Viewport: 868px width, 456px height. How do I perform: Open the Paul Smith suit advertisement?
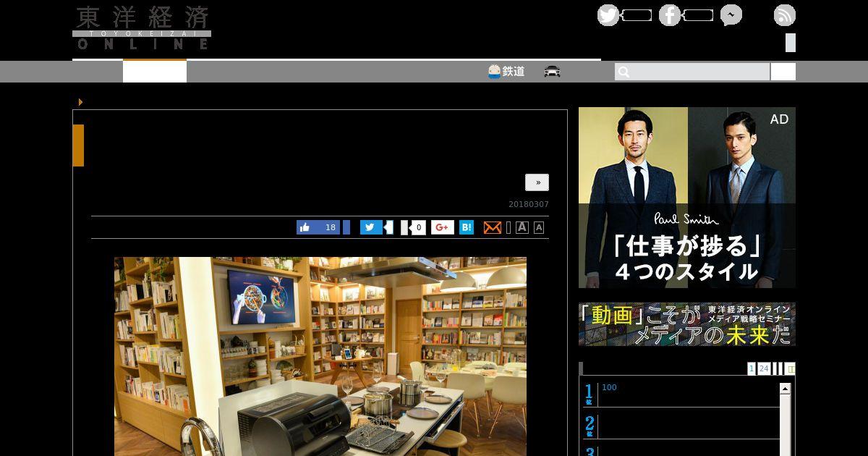[687, 198]
